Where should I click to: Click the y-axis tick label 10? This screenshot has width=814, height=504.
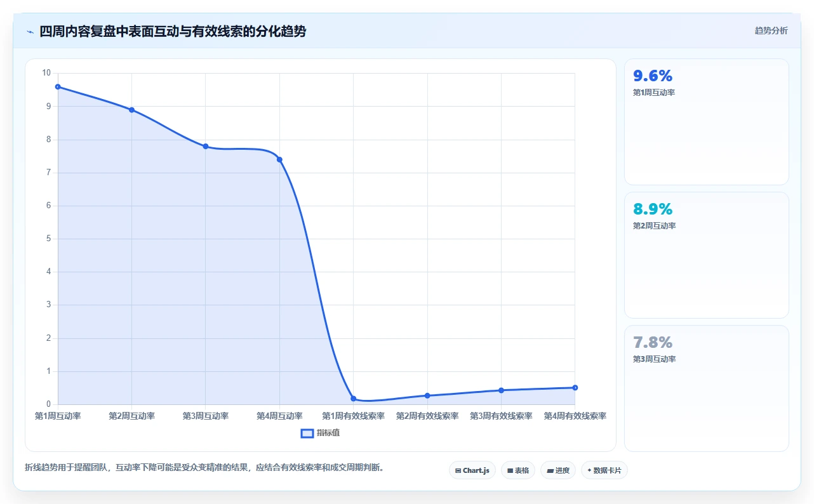tap(46, 73)
